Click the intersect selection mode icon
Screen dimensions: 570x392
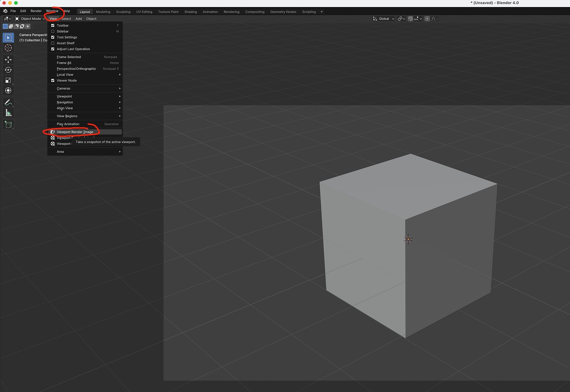pyautogui.click(x=27, y=26)
